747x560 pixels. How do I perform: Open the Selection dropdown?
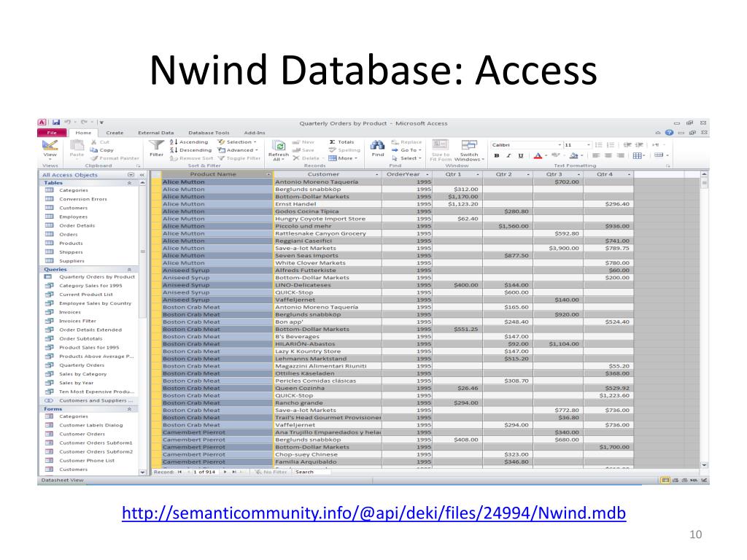pos(237,142)
